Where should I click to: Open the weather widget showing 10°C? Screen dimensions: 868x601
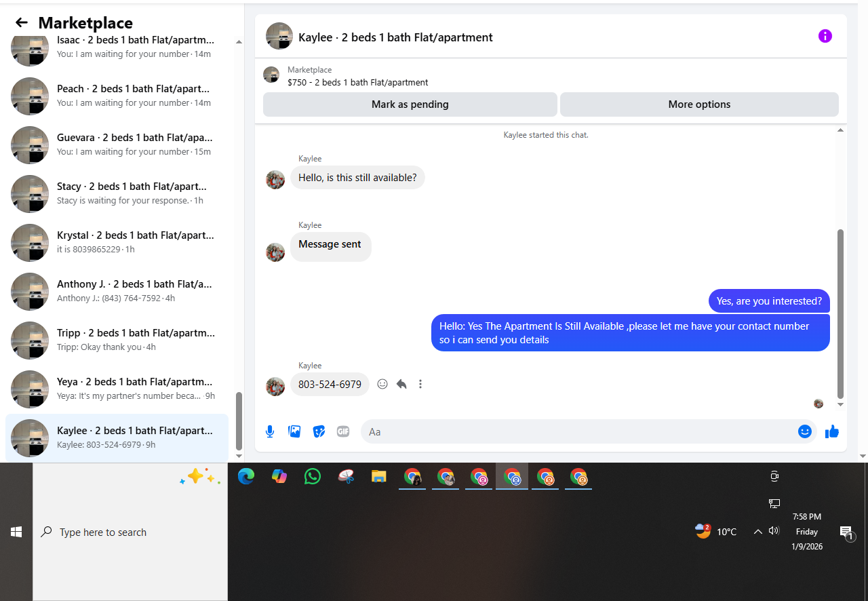(716, 531)
